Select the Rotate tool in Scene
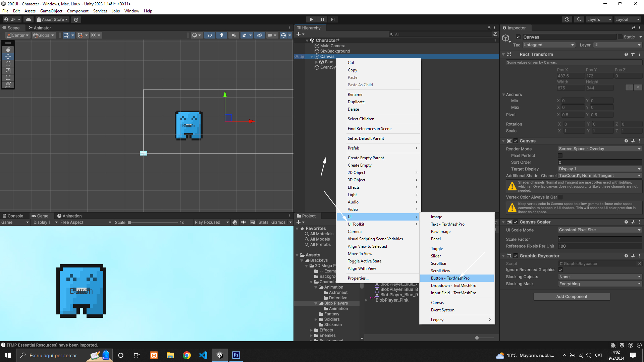The height and width of the screenshot is (362, 644). coord(8,64)
